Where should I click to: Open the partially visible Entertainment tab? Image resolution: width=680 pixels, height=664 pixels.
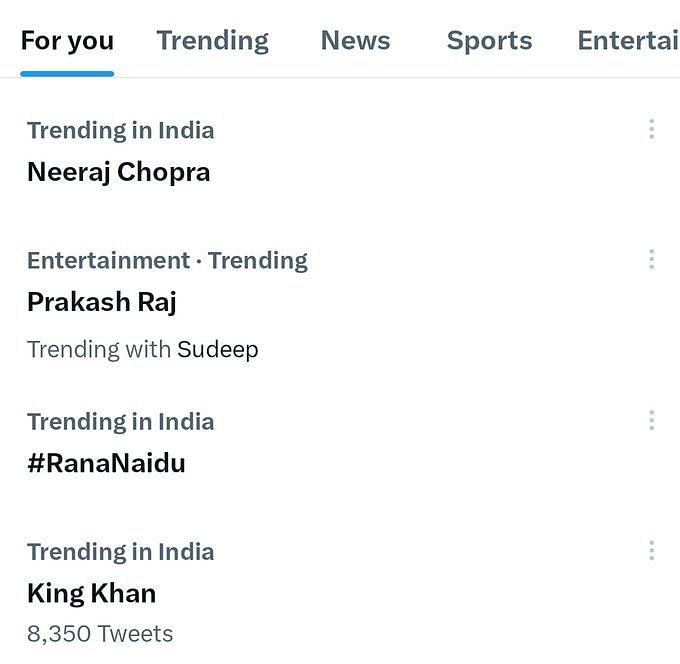pyautogui.click(x=628, y=40)
